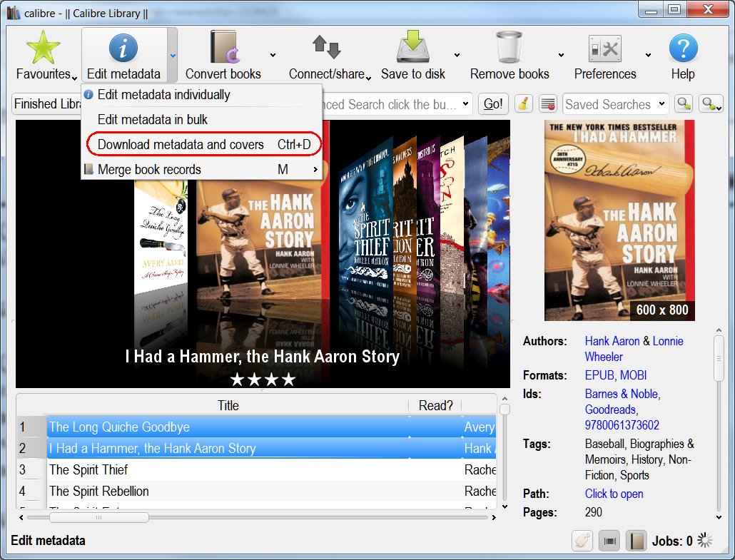Open the Saved Searches combo box
735x560 pixels.
615,104
